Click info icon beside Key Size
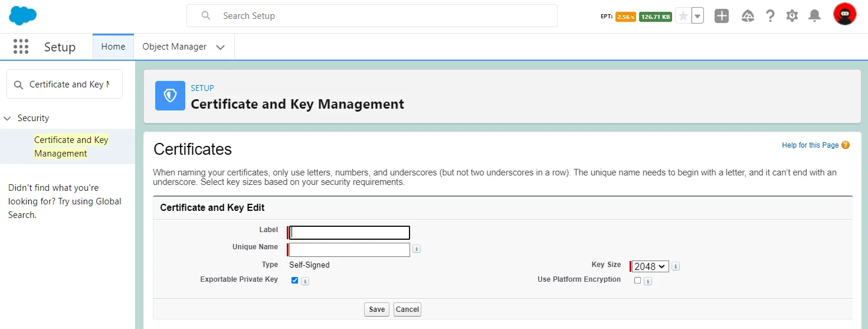This screenshot has width=868, height=329. (x=676, y=266)
